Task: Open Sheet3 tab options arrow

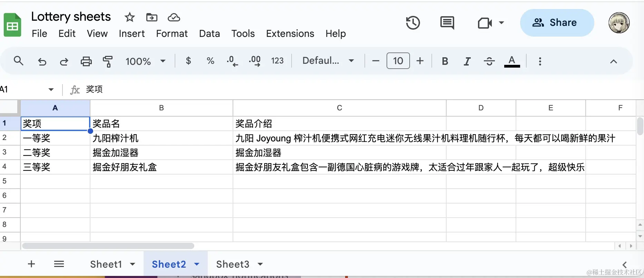Action: (260, 264)
